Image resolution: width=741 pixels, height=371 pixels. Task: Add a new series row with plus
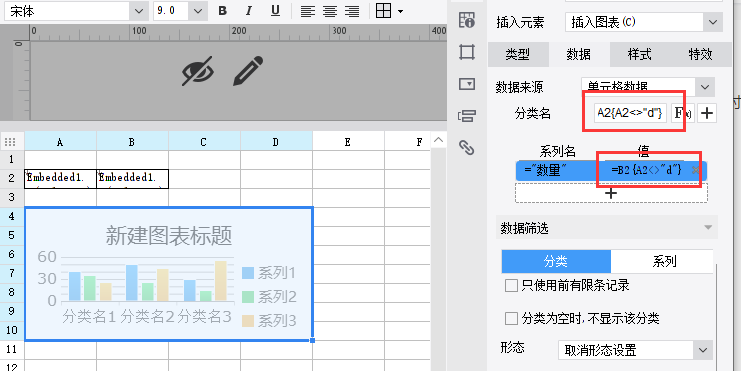click(x=612, y=193)
